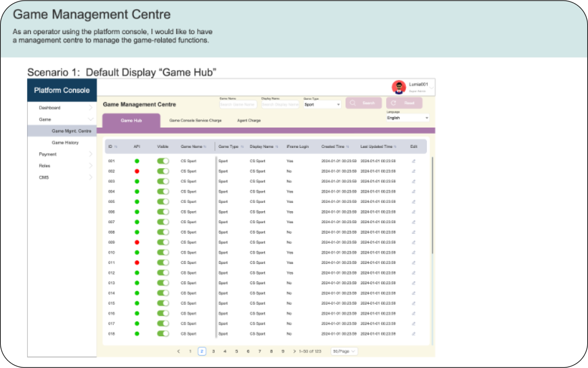
Task: Switch to Game Console Service Charge tab
Action: pyautogui.click(x=195, y=121)
